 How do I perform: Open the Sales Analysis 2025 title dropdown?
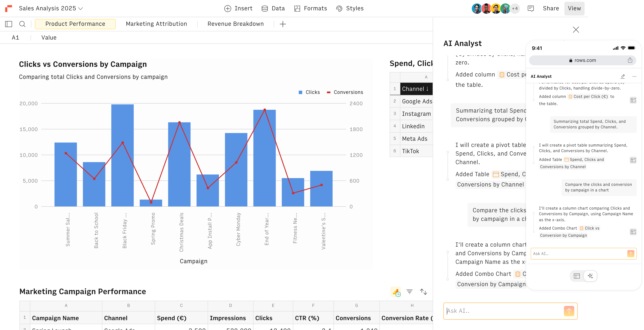80,8
